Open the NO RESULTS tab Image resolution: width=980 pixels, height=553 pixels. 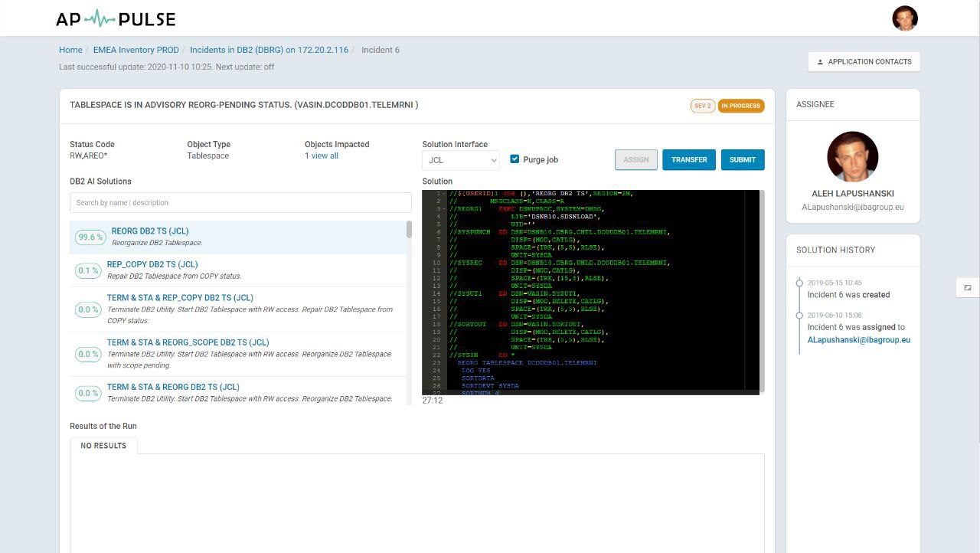coord(103,446)
